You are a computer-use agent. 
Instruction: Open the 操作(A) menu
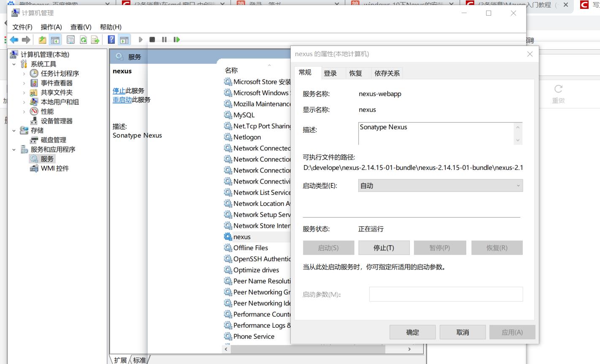pos(51,27)
